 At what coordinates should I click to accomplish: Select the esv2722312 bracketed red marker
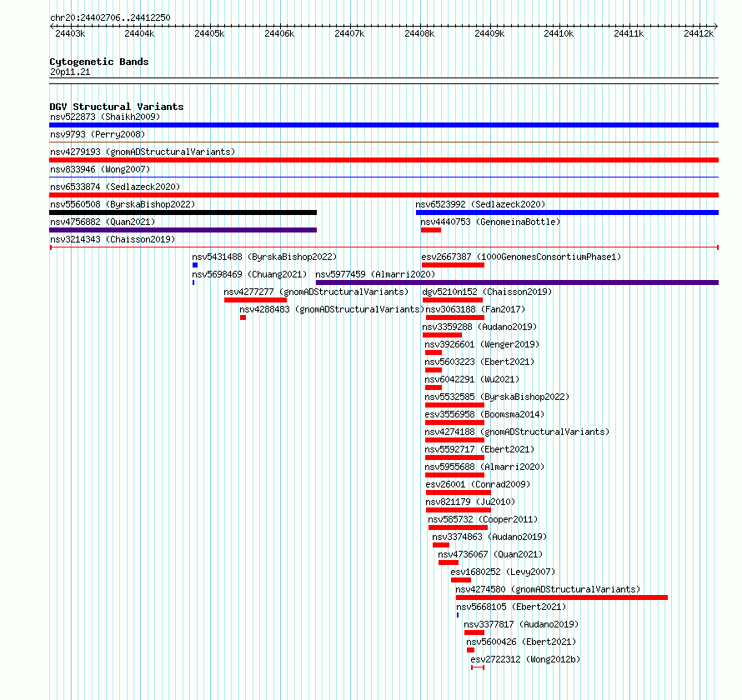tap(478, 667)
